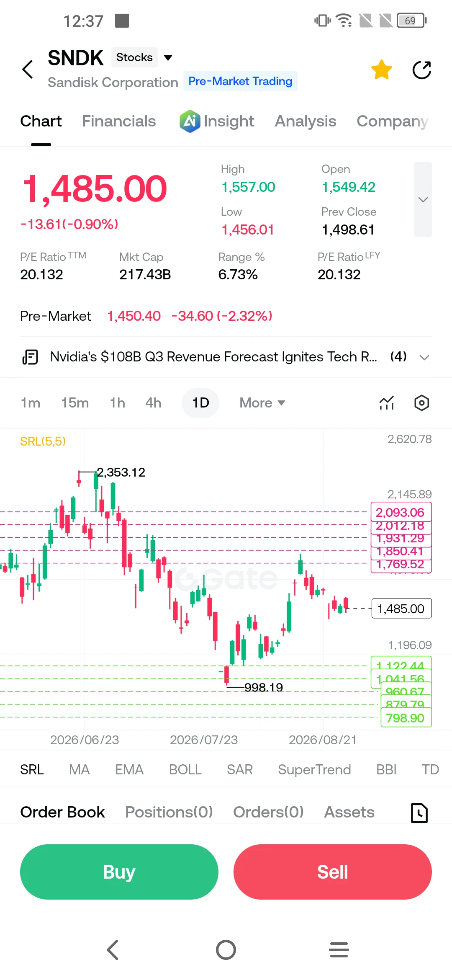Switch to the Financials tab
This screenshot has height=980, width=452.
click(x=119, y=121)
